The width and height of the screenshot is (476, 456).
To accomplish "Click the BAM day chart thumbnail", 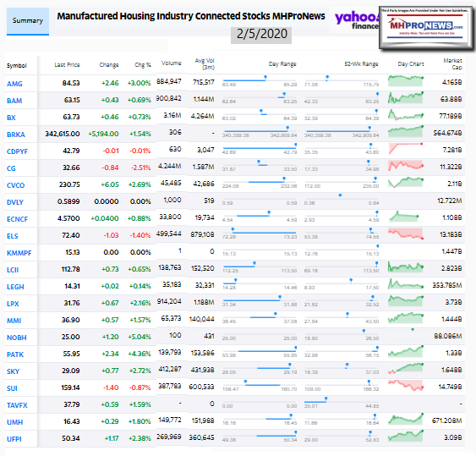I will (405, 98).
